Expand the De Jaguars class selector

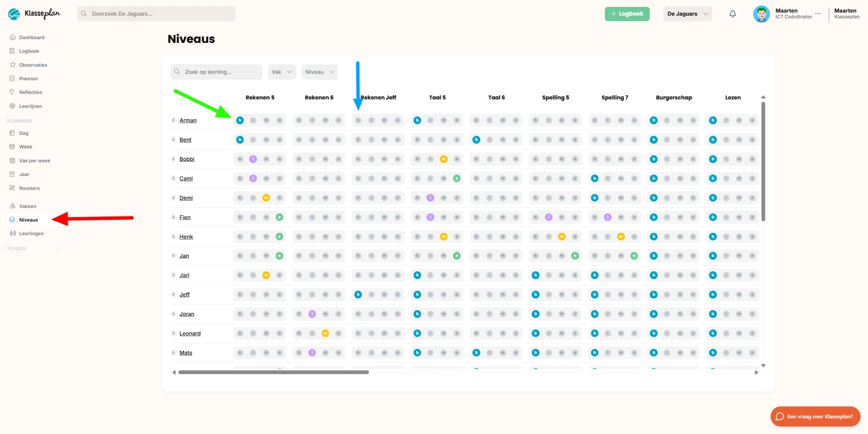click(x=687, y=14)
